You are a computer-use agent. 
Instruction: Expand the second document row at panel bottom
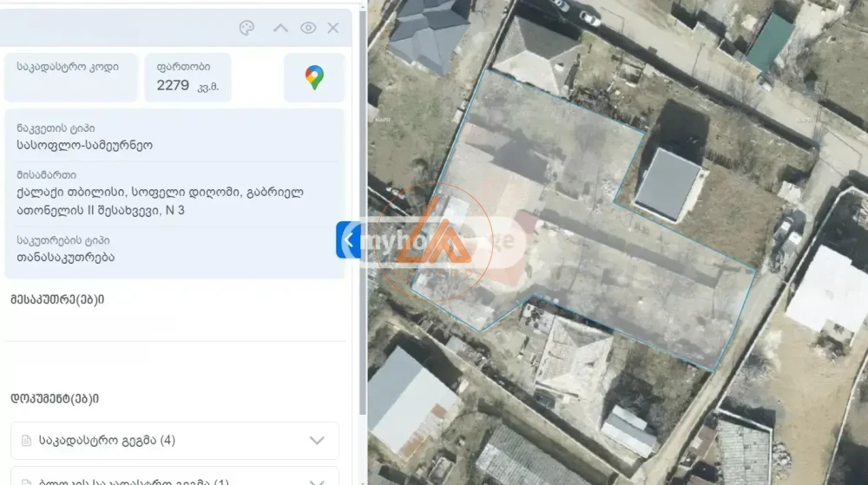click(317, 480)
